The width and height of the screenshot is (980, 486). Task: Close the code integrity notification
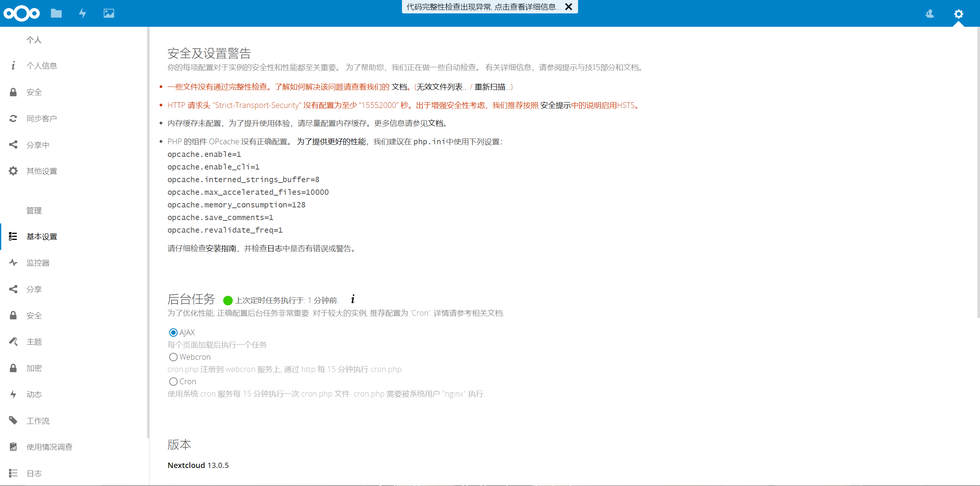pos(569,7)
